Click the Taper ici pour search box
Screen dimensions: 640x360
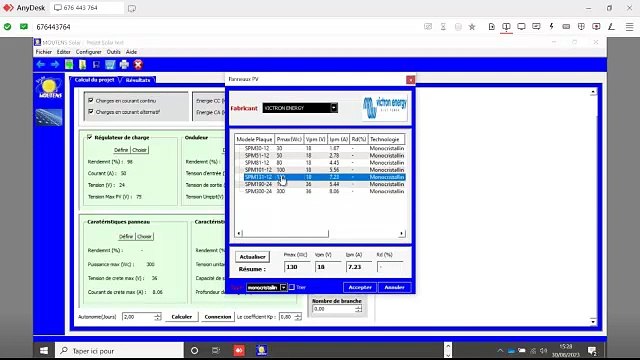click(x=120, y=351)
